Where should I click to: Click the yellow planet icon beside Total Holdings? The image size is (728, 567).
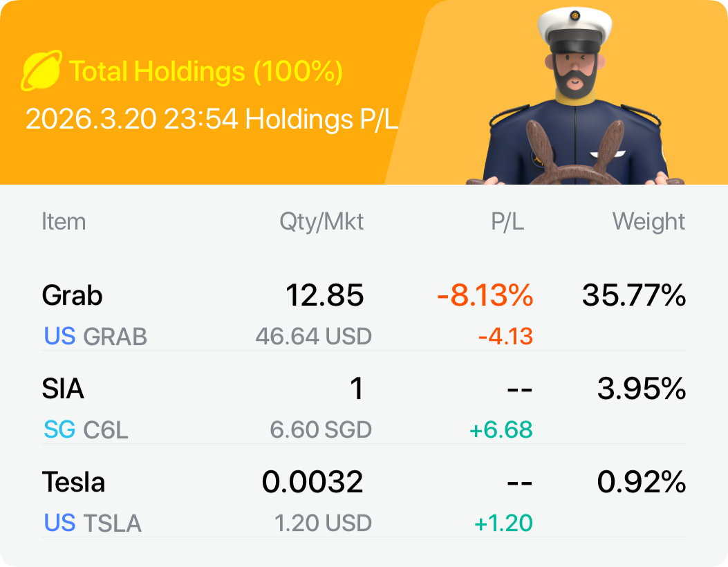point(41,71)
